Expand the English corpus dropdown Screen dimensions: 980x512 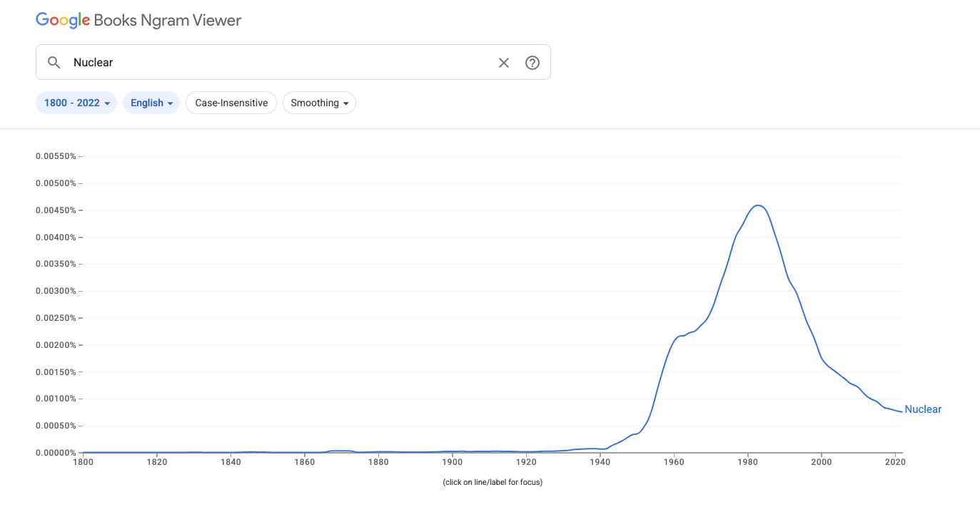coord(151,103)
